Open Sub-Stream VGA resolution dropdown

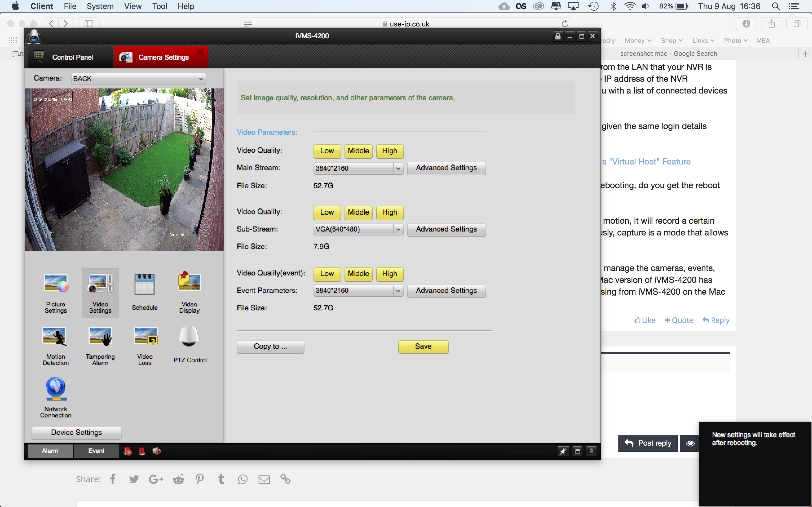[x=398, y=229]
